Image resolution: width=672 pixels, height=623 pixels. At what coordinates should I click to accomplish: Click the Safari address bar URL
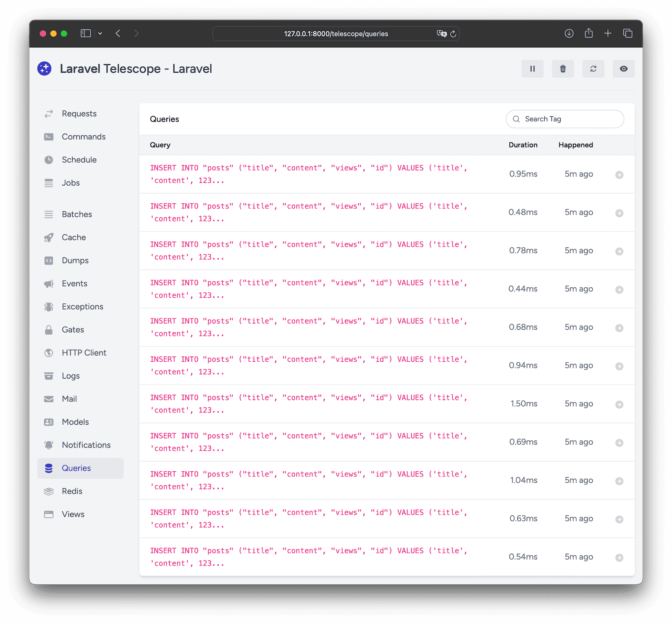click(x=336, y=34)
